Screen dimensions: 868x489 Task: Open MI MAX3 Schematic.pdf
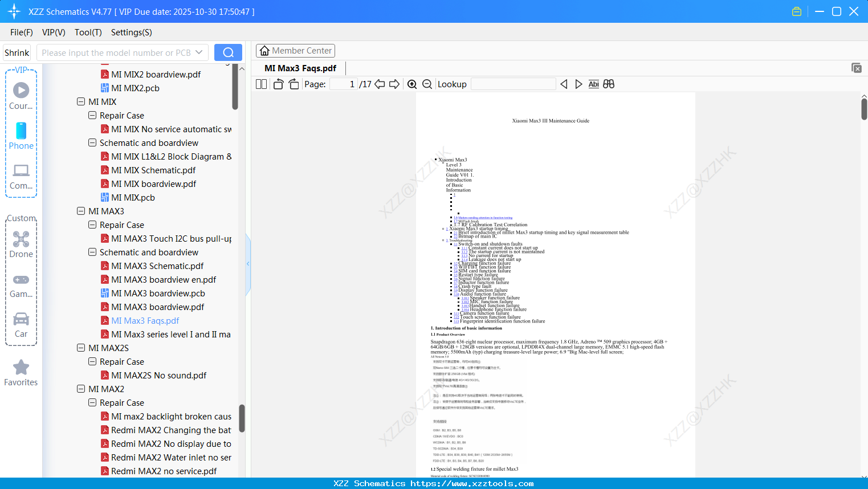pyautogui.click(x=152, y=266)
